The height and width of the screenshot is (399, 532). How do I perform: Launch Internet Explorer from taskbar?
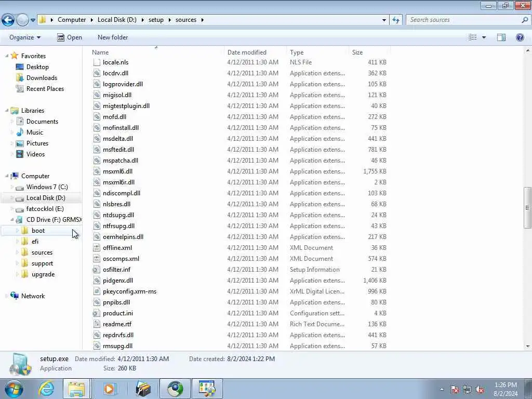[46, 389]
